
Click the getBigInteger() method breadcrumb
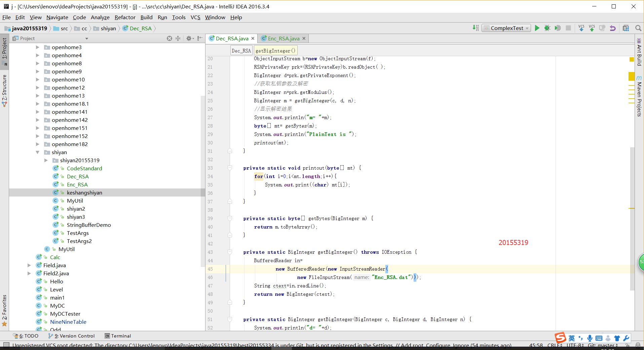pyautogui.click(x=275, y=50)
